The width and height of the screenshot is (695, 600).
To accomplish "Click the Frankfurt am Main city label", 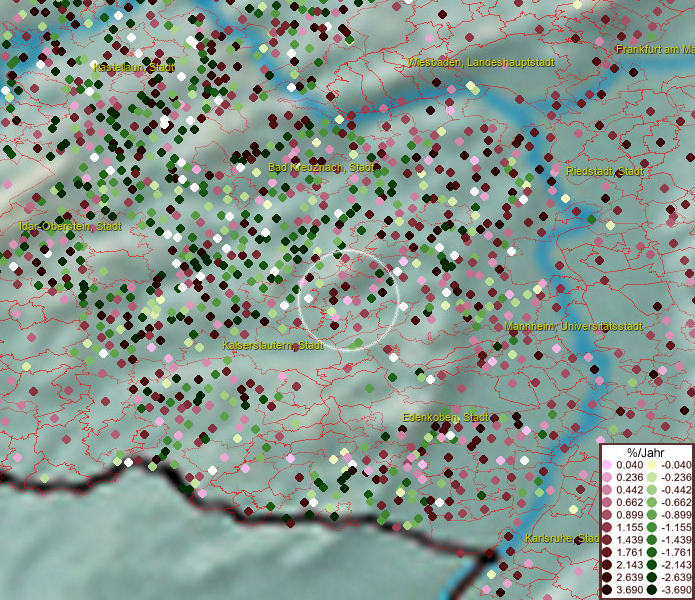I will pos(655,49).
